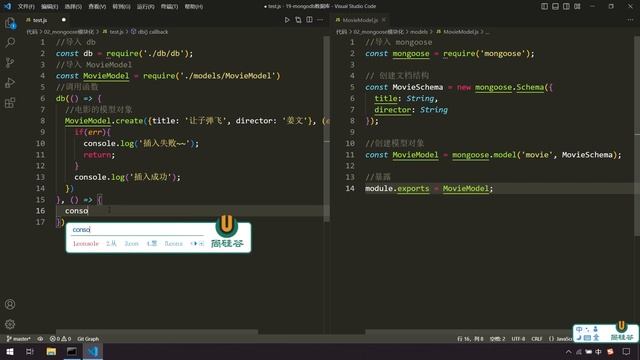Open the Explorer view in activity bar

(10, 23)
